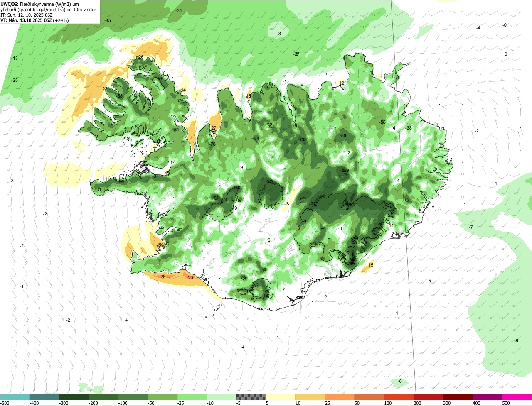The width and height of the screenshot is (532, 406).
Task: Click the magenta swatch above 500
Action: (517, 397)
